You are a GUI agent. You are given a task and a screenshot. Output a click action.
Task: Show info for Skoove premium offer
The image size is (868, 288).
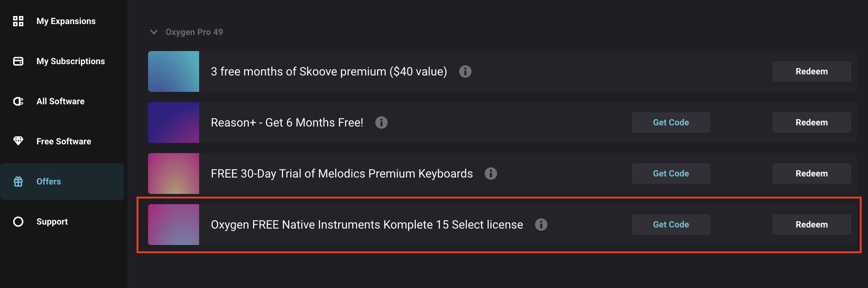click(x=465, y=71)
